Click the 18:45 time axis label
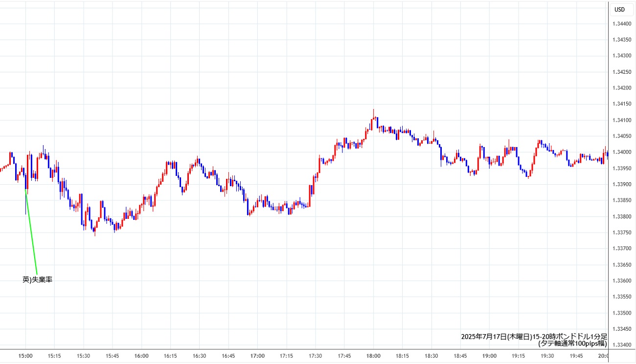Viewport: 636px width, 364px height. (x=460, y=356)
